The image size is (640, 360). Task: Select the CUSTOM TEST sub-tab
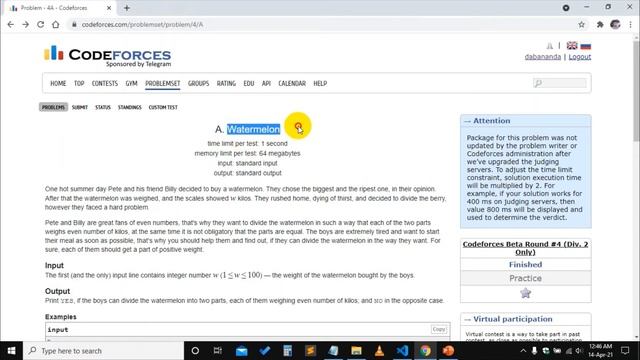click(163, 107)
